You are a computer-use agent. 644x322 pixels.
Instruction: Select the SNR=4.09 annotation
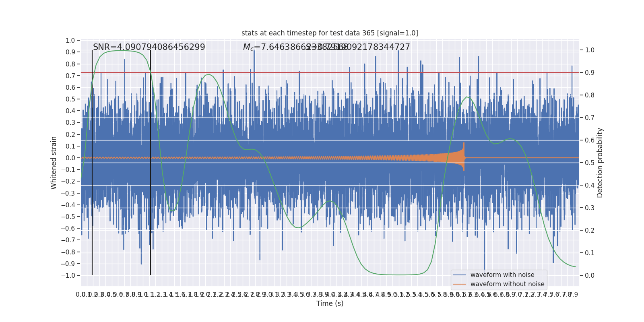pyautogui.click(x=149, y=47)
